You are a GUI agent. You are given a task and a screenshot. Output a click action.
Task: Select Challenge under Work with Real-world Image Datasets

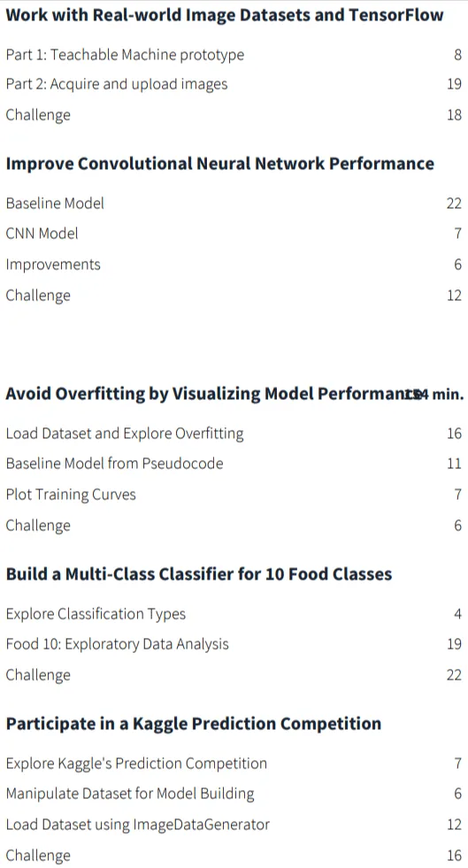(x=38, y=115)
